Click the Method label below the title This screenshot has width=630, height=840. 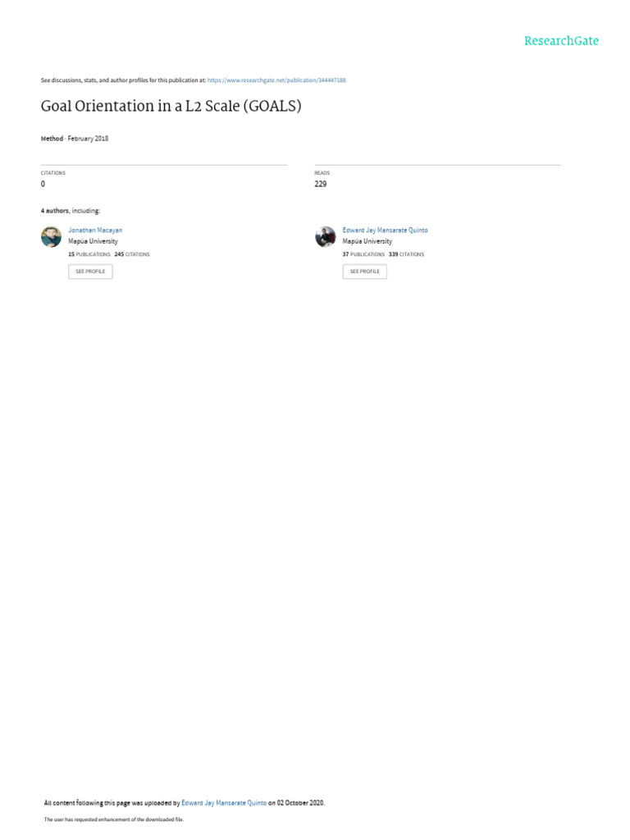[x=52, y=138]
